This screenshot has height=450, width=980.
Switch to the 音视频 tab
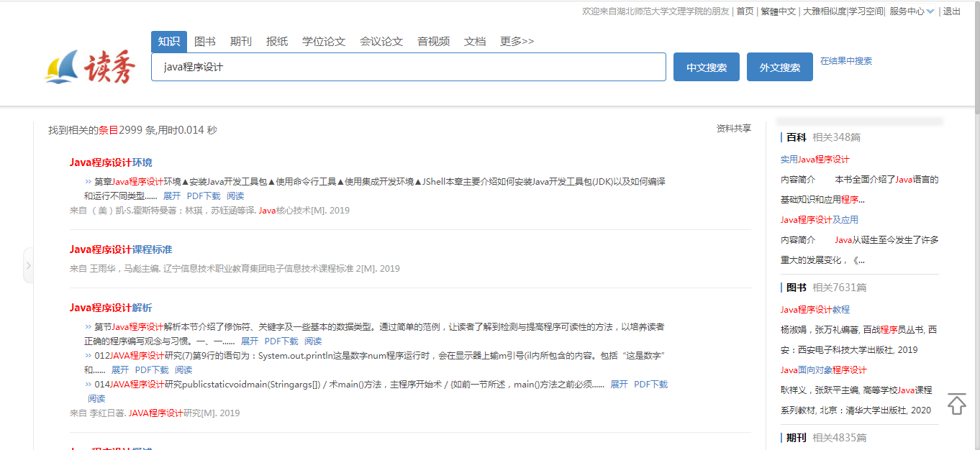point(434,42)
